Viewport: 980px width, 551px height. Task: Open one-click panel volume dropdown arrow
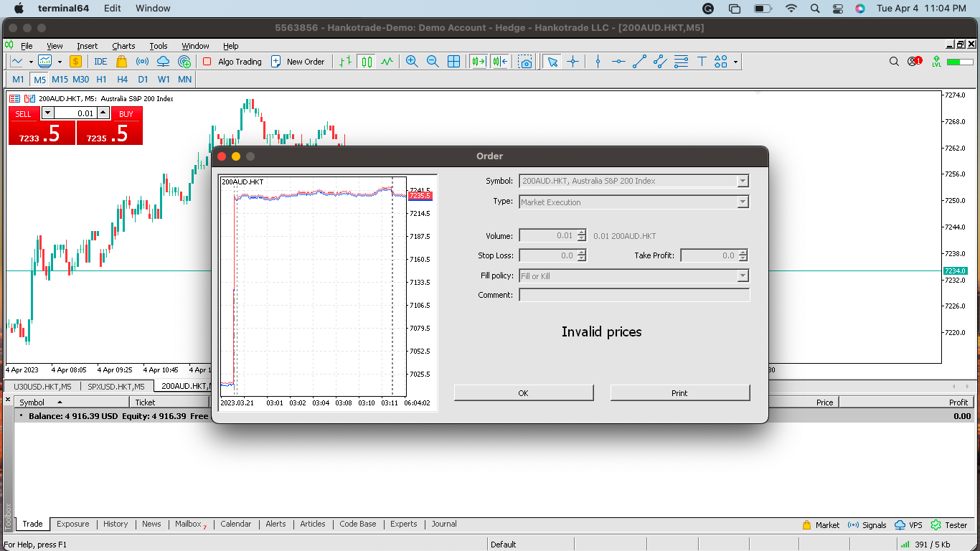pos(47,113)
